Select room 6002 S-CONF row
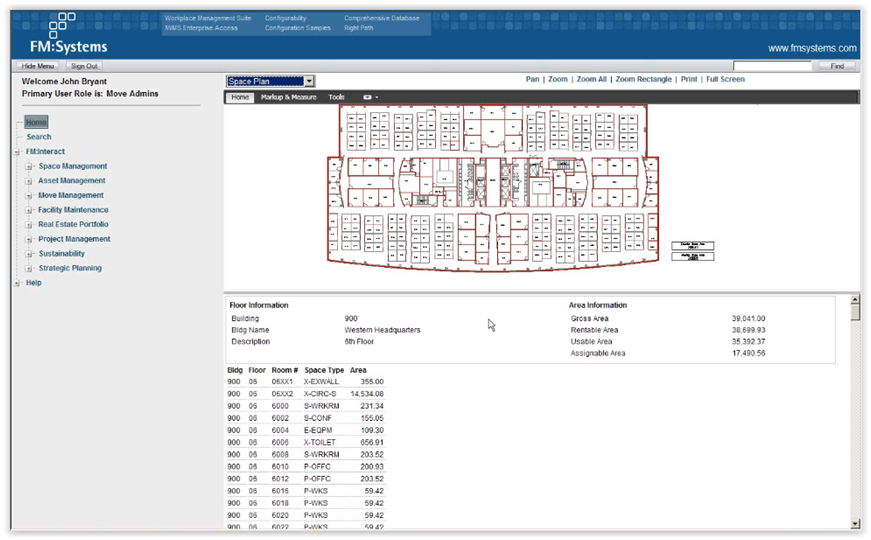Screen dimensions: 871x540 pos(305,418)
